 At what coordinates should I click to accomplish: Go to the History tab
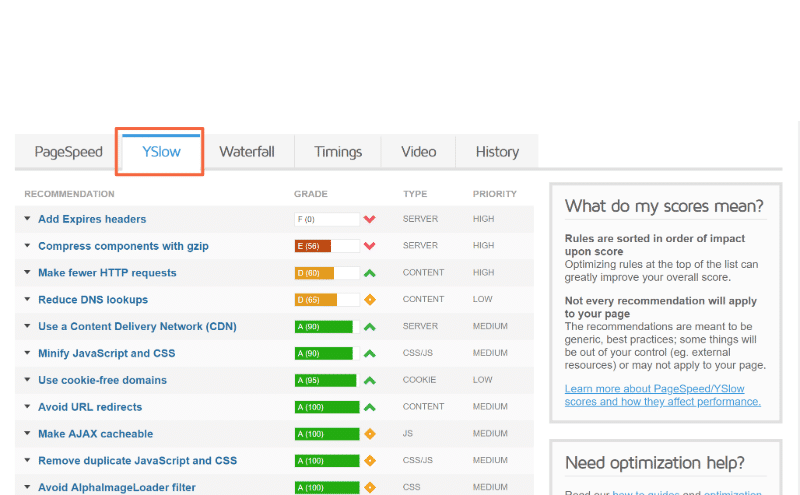[497, 152]
